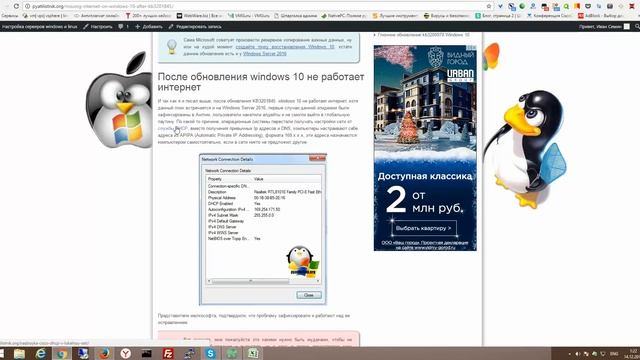Open the 200+ лучших bookmark
Viewport: 640px width, 360px height.
(x=148, y=16)
